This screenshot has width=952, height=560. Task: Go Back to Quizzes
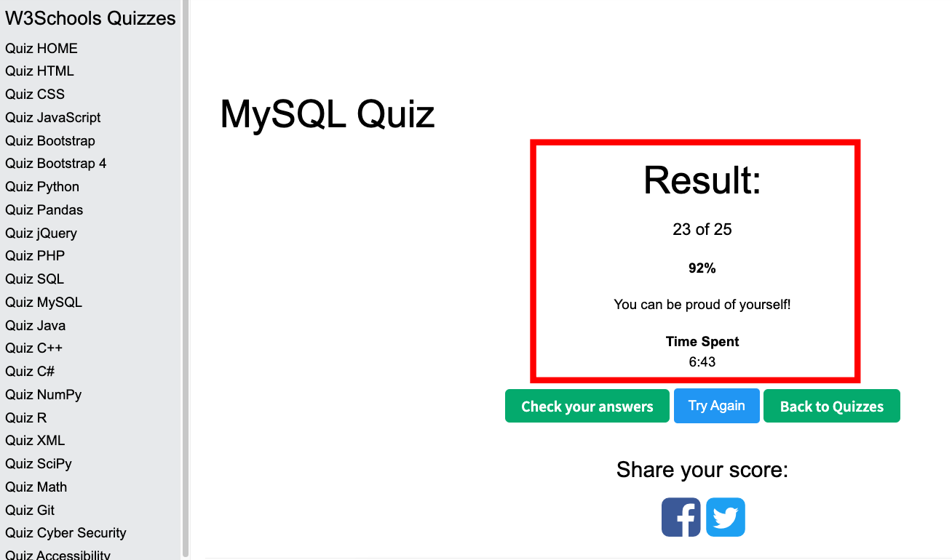click(x=832, y=406)
